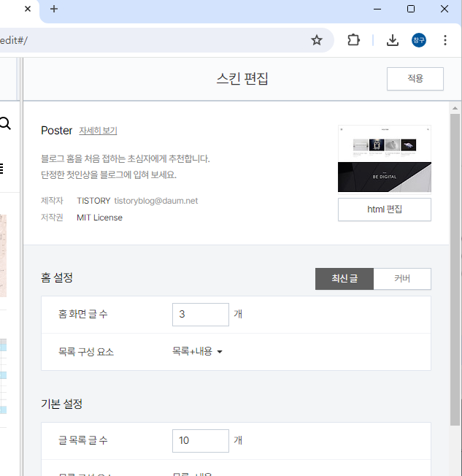Close the current browser tab
The image size is (462, 476).
click(28, 9)
